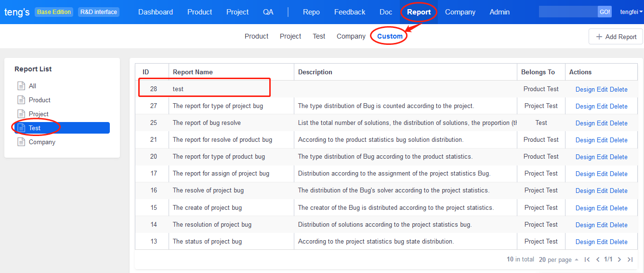Viewport: 644px width, 273px height.
Task: Click document icon beside Product in Report List
Action: pyautogui.click(x=21, y=100)
